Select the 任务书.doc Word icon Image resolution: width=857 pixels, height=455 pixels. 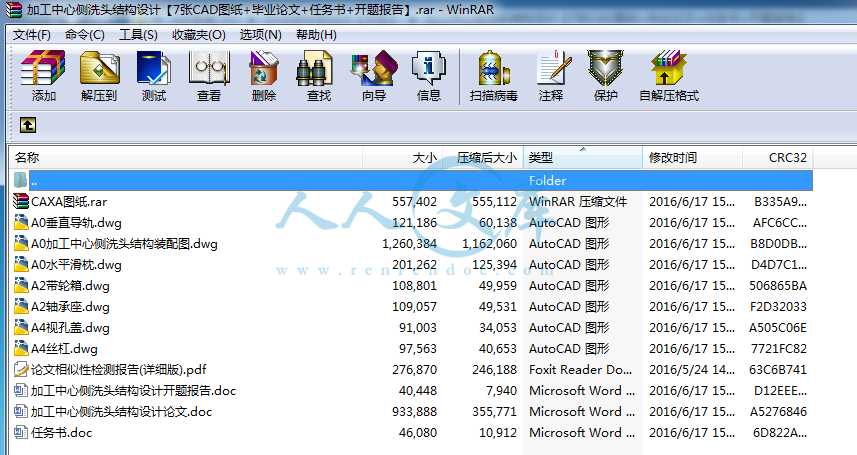(21, 433)
